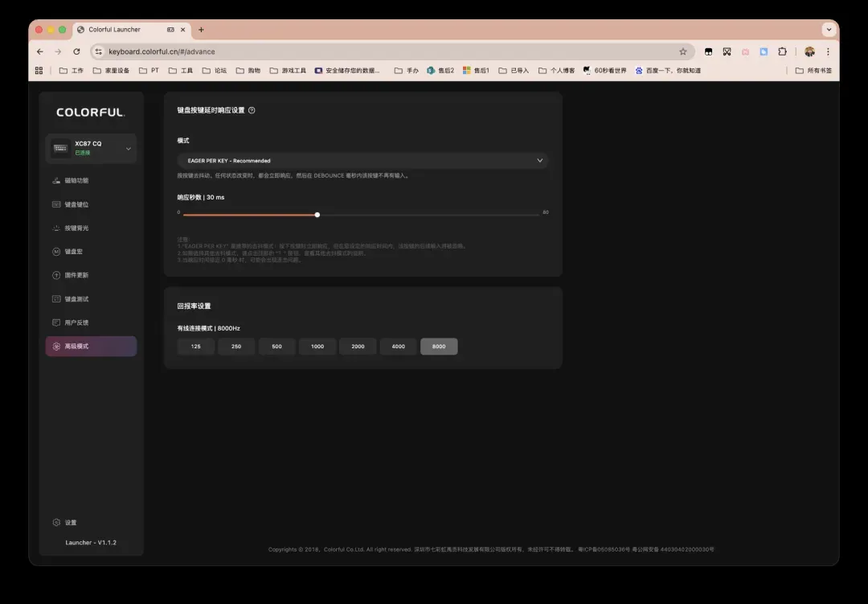
Task: Open the 磁轴功能 magnetic switch page
Action: [76, 181]
